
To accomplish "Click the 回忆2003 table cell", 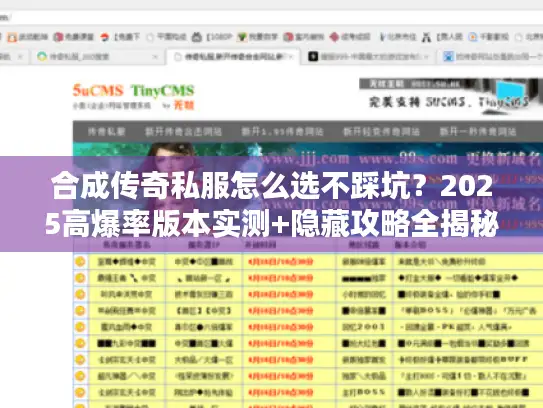I will 364,327.
